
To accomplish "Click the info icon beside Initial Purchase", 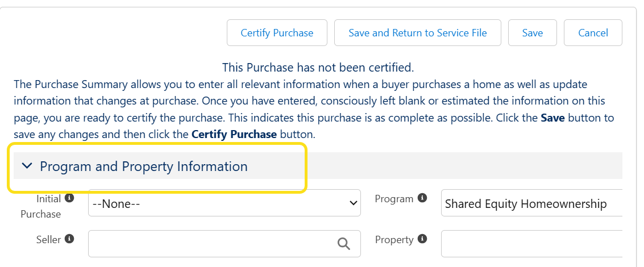I will [69, 198].
